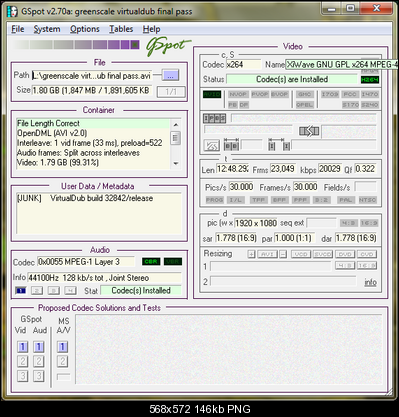399x417 pixels.
Task: Click the IPBS frame type icon
Action: (x=214, y=118)
